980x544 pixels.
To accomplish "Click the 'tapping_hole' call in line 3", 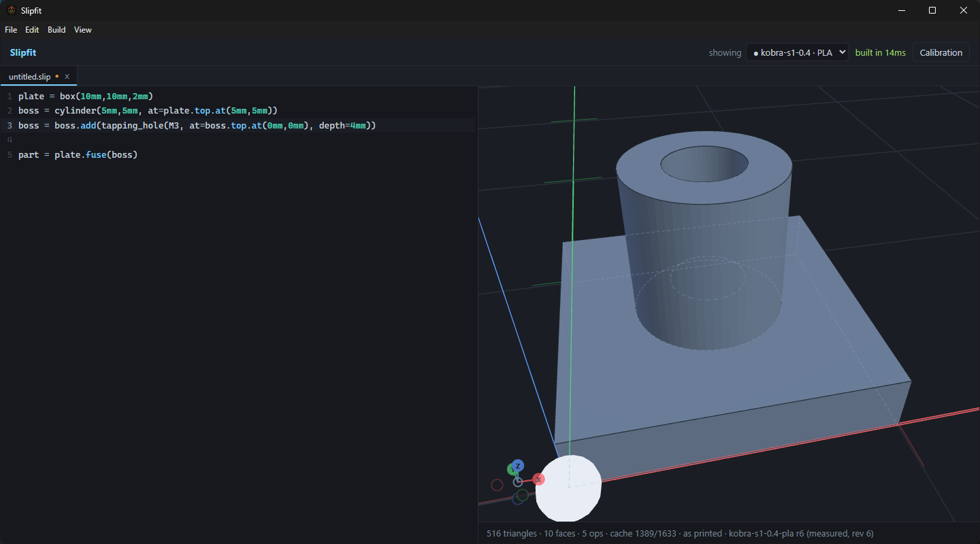I will click(132, 125).
